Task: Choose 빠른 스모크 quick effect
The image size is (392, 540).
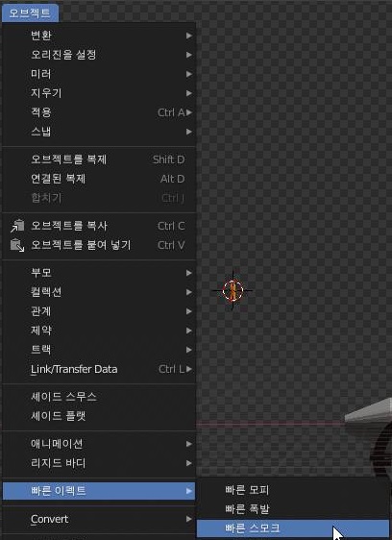Action: (293, 528)
